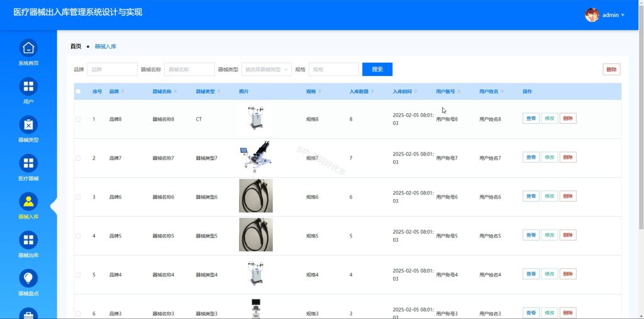Open the admin user dropdown arrow
Viewport: 644px width, 319px height.
[623, 15]
